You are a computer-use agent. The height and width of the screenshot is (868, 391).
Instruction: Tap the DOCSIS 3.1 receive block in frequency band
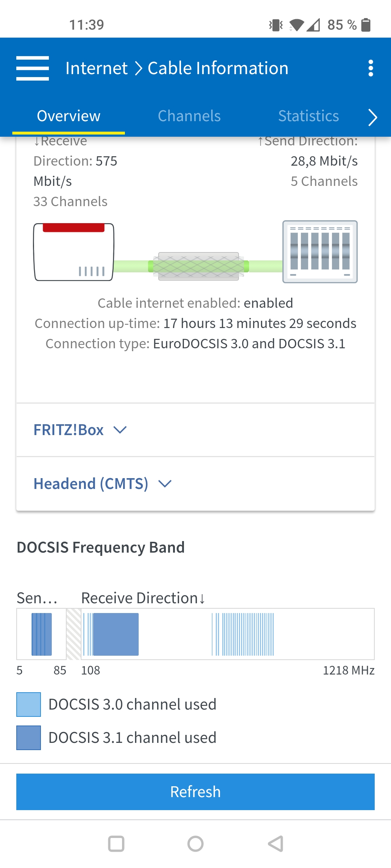pyautogui.click(x=116, y=634)
